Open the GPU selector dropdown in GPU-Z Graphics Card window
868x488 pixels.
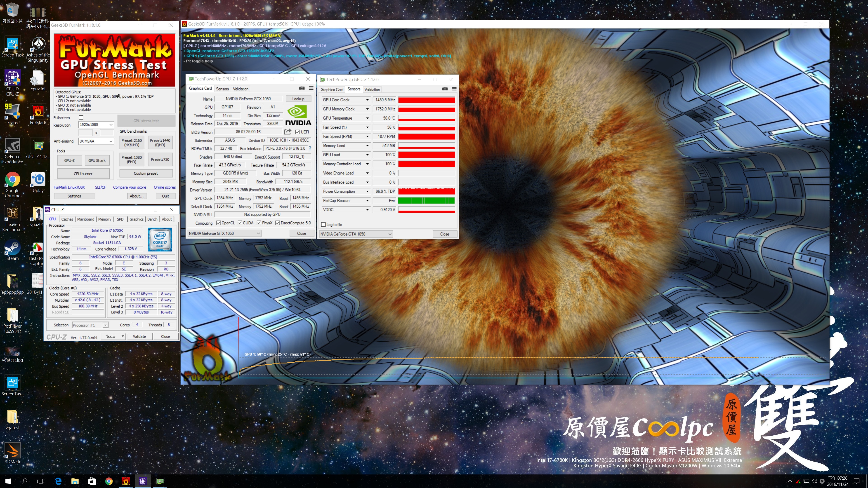click(224, 233)
